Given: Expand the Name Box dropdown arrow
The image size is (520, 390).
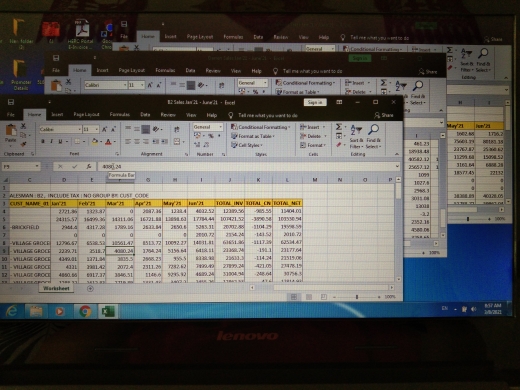Looking at the screenshot, I should (37, 166).
